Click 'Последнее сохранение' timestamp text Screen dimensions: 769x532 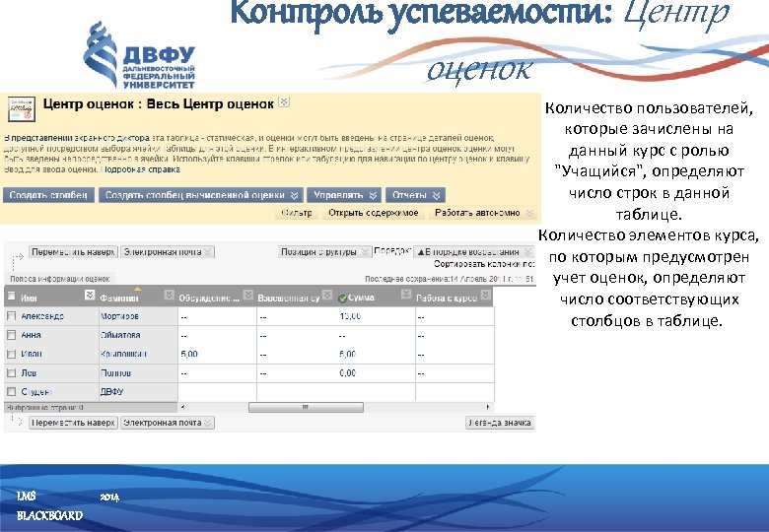[x=449, y=279]
